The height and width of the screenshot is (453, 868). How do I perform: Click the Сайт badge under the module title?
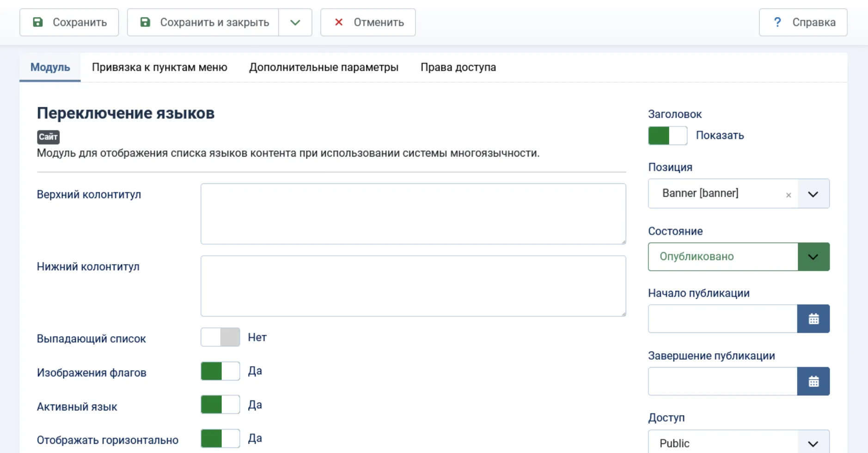pyautogui.click(x=48, y=137)
